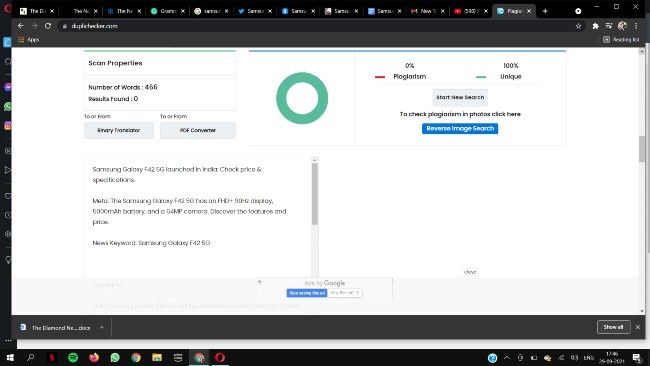Click the ad's back arrow icon
Image resolution: width=650 pixels, height=366 pixels.
point(260,282)
